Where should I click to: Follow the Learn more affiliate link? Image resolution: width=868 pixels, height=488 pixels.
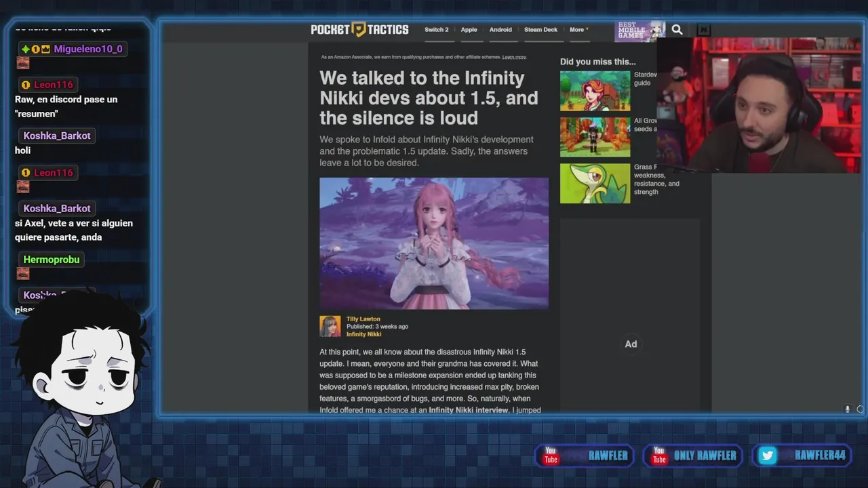pos(514,57)
